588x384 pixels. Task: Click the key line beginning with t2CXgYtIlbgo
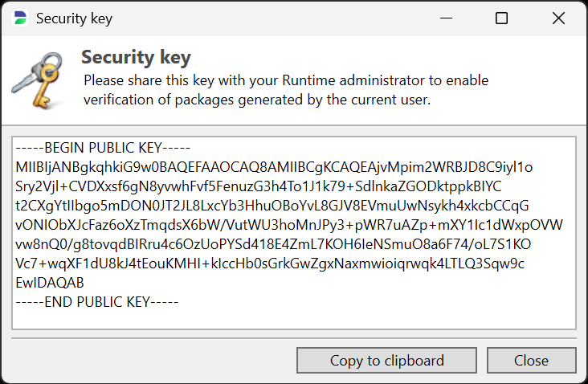click(272, 206)
